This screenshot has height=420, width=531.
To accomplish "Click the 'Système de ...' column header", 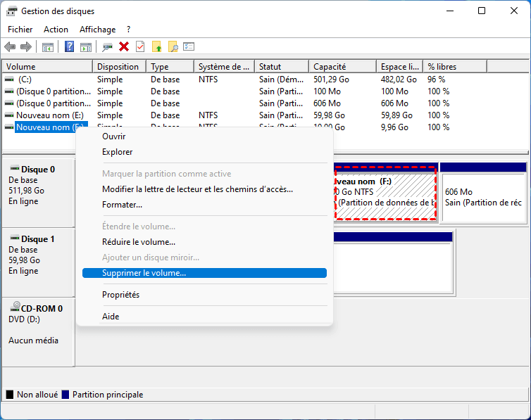I will 223,67.
